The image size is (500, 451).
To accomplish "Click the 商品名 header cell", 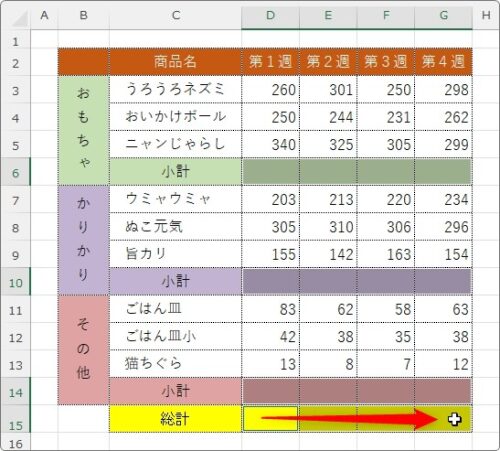I will click(175, 62).
